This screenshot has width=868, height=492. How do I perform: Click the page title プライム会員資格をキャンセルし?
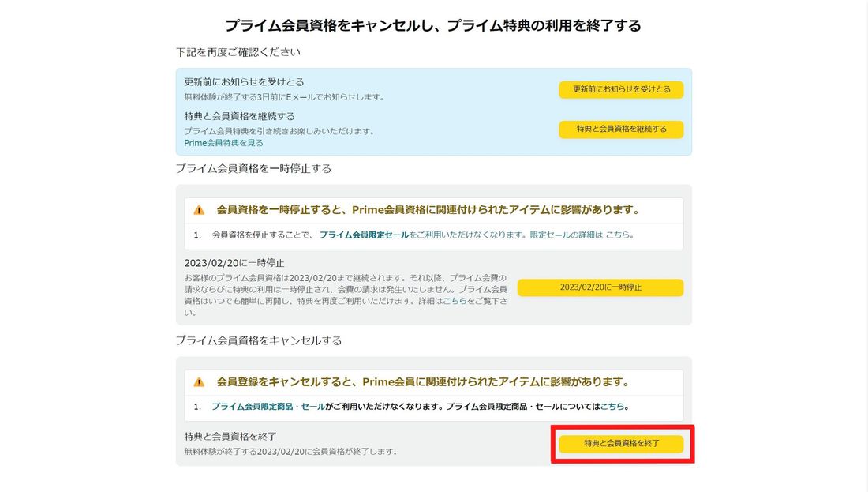pos(433,25)
